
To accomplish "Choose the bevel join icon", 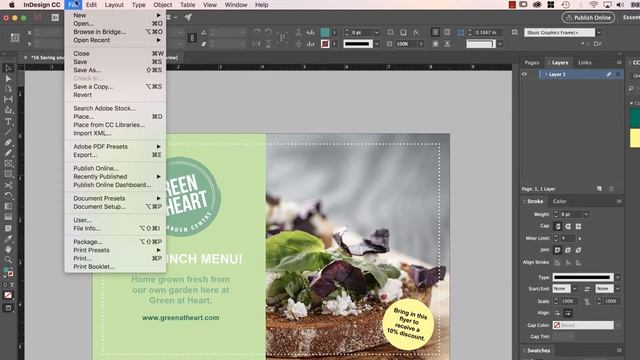I will click(x=578, y=250).
